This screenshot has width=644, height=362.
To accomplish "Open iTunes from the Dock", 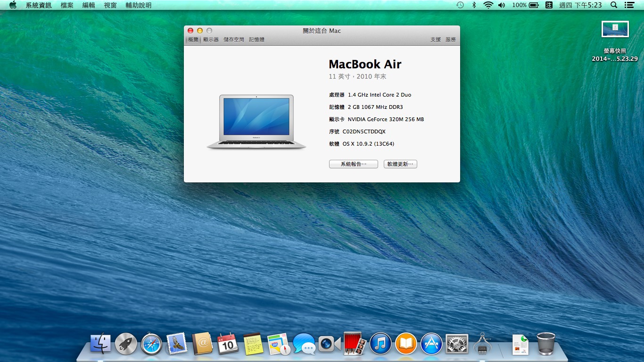I will click(x=380, y=344).
